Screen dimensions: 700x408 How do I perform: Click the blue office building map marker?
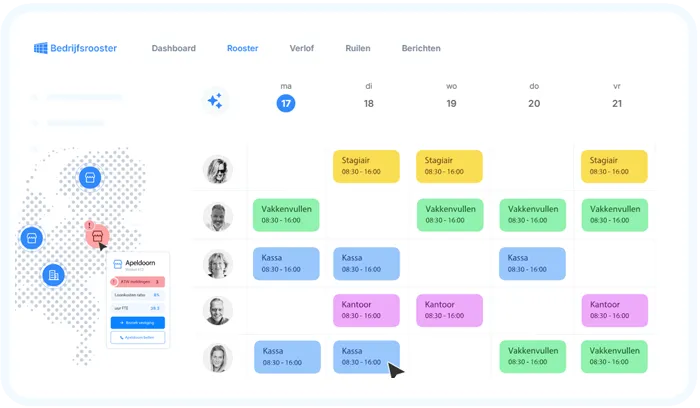coord(53,274)
